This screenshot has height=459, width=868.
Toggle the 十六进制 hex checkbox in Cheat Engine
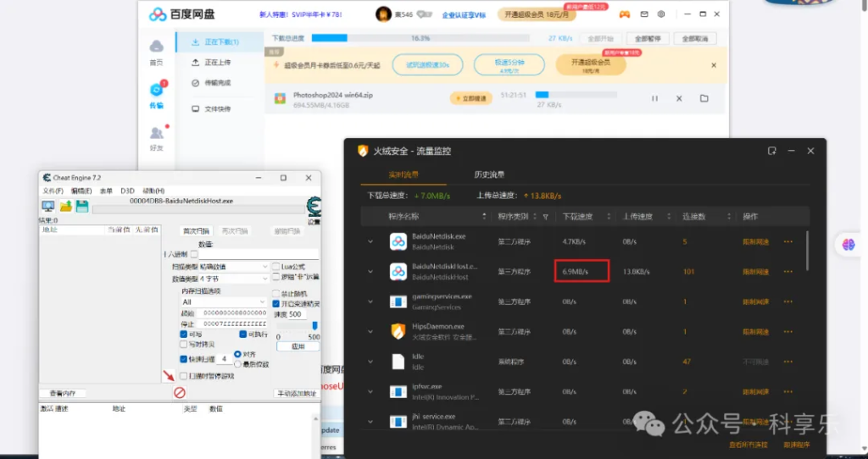[194, 254]
